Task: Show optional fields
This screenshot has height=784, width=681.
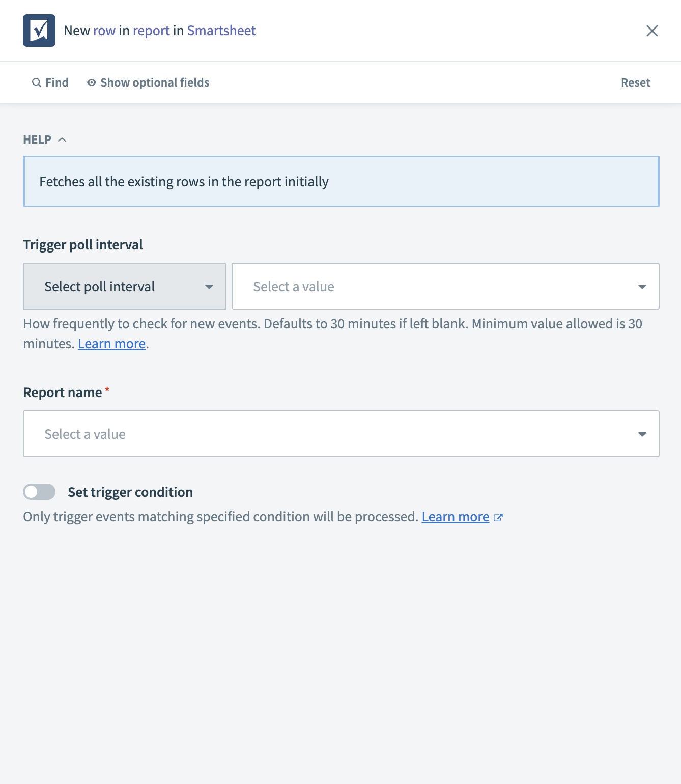Action: tap(155, 82)
